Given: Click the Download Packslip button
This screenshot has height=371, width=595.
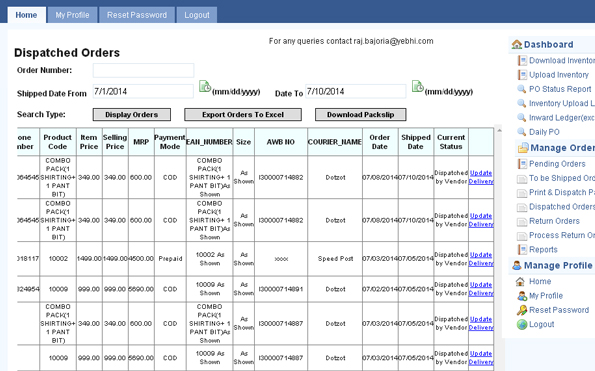Looking at the screenshot, I should (360, 115).
